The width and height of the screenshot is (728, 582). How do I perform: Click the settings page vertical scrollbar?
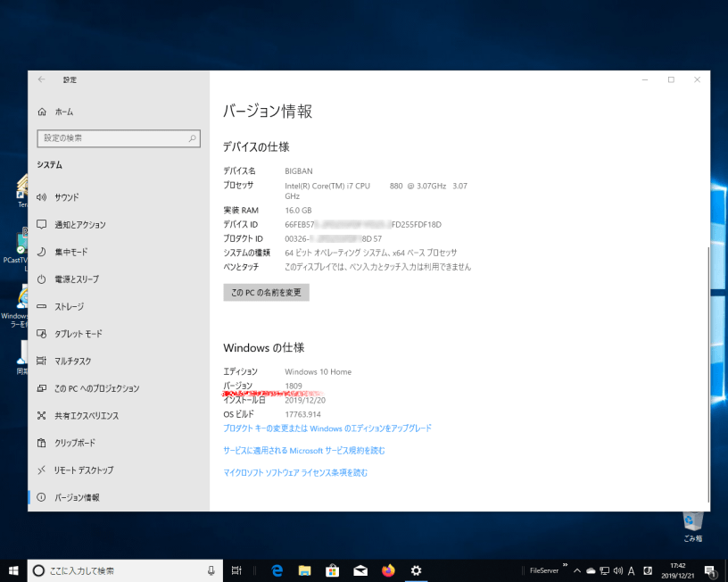pyautogui.click(x=708, y=374)
